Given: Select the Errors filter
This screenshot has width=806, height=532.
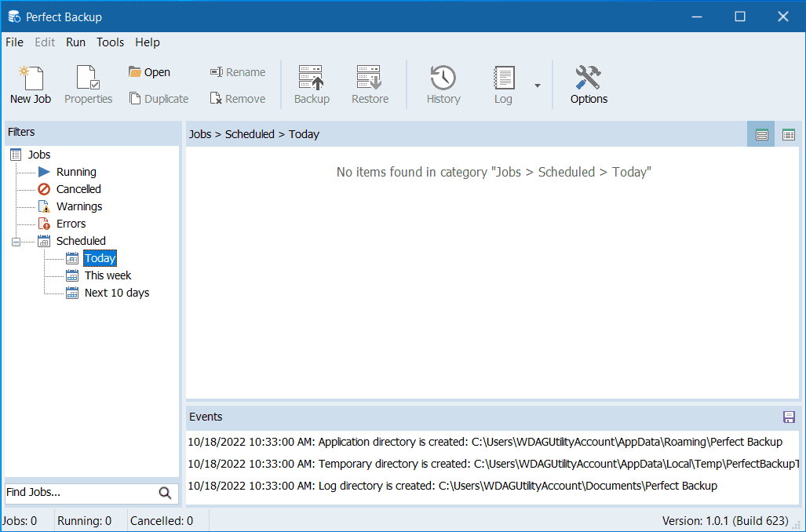Looking at the screenshot, I should [x=71, y=224].
